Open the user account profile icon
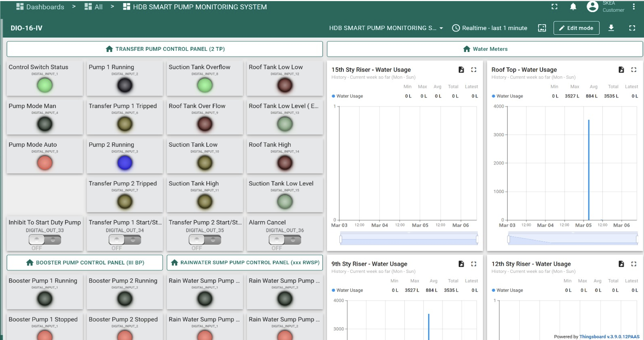This screenshot has width=644, height=340. [x=592, y=7]
